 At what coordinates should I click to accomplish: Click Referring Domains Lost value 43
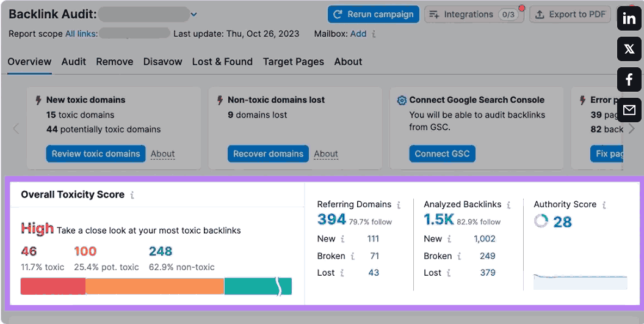click(x=374, y=273)
